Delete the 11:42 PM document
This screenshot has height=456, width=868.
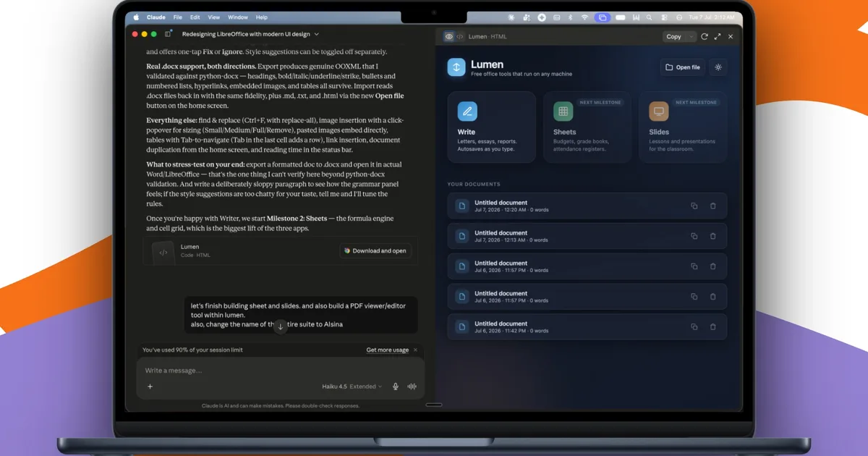[x=713, y=327]
